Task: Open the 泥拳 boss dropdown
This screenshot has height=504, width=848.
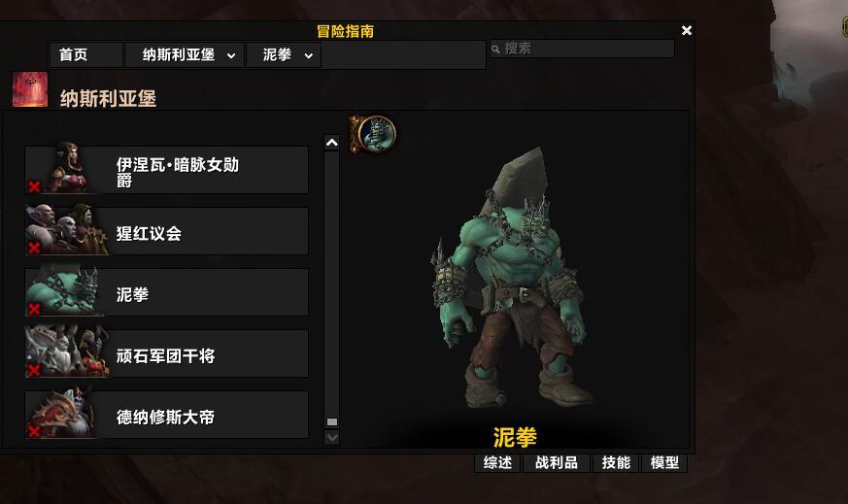Action: coord(284,55)
